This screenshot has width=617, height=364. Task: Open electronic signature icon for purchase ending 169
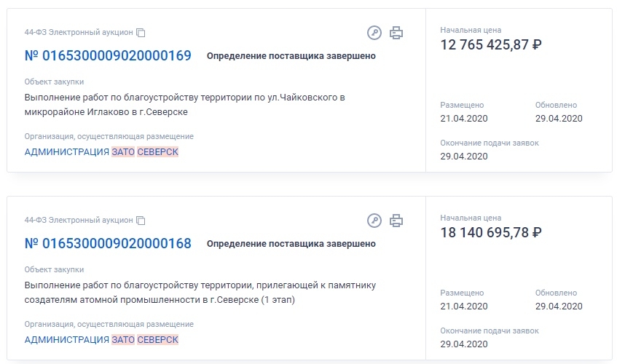(x=374, y=33)
